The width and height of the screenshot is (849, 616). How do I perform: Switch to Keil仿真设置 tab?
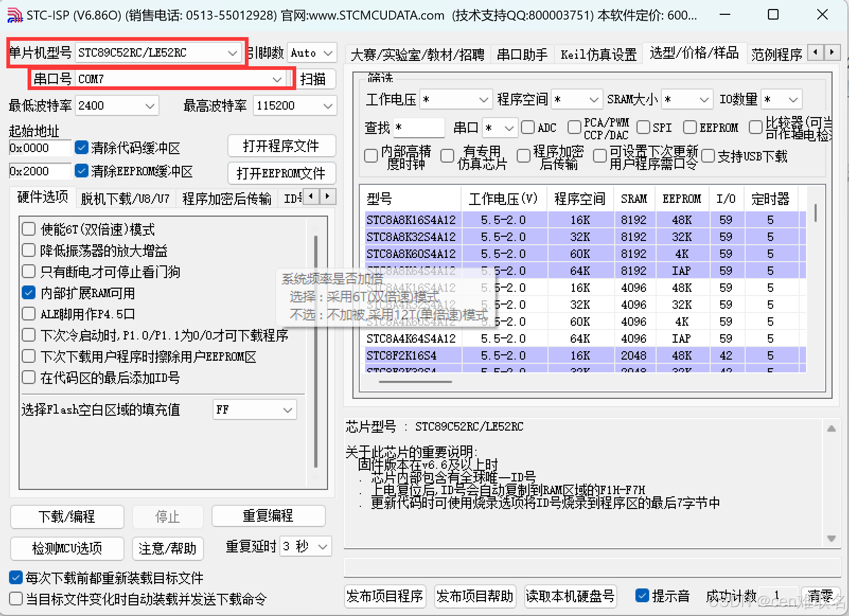point(598,55)
